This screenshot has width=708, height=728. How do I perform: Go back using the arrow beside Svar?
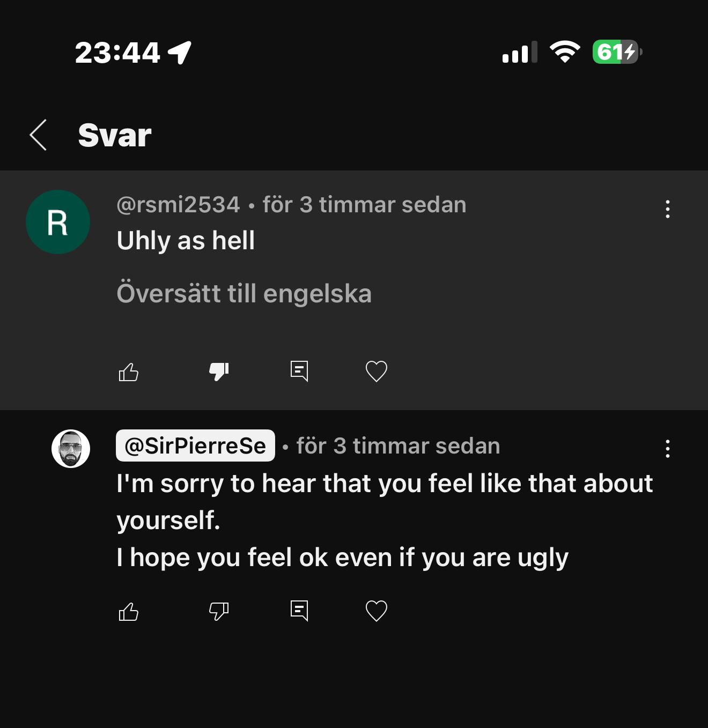coord(38,135)
